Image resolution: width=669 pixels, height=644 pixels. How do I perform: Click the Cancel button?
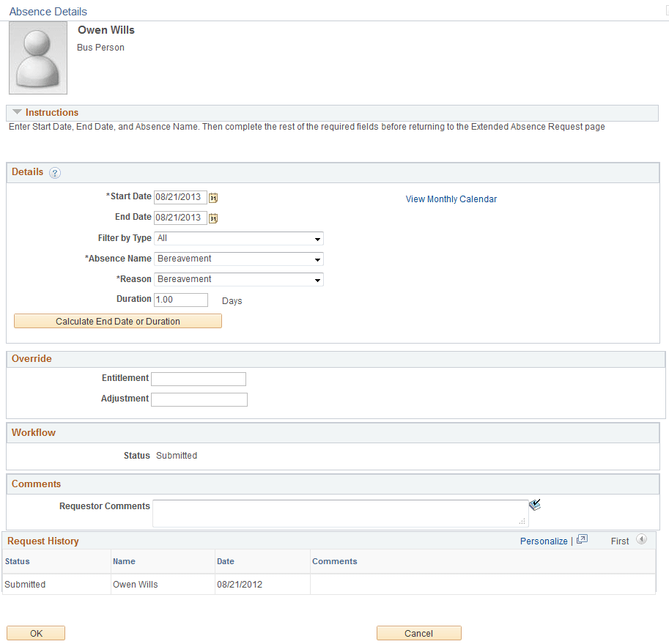click(x=418, y=632)
